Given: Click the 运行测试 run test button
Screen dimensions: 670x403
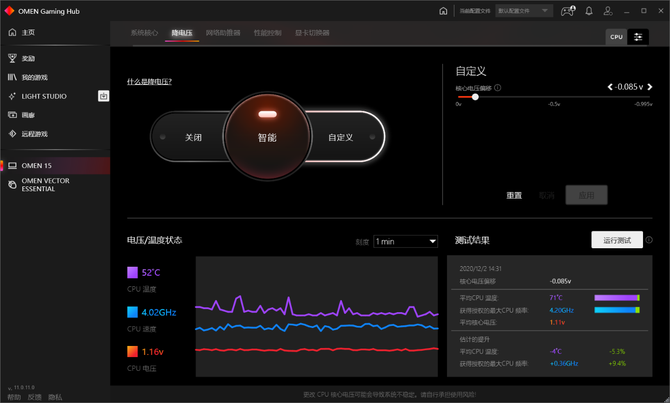Looking at the screenshot, I should coord(617,240).
